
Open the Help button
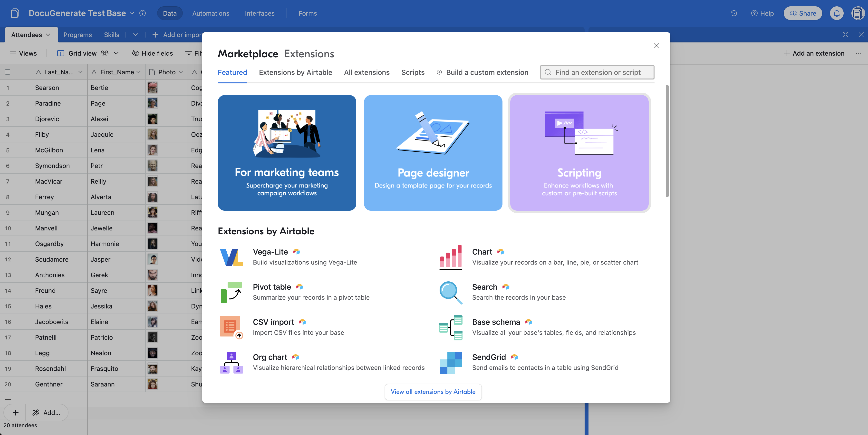click(762, 13)
